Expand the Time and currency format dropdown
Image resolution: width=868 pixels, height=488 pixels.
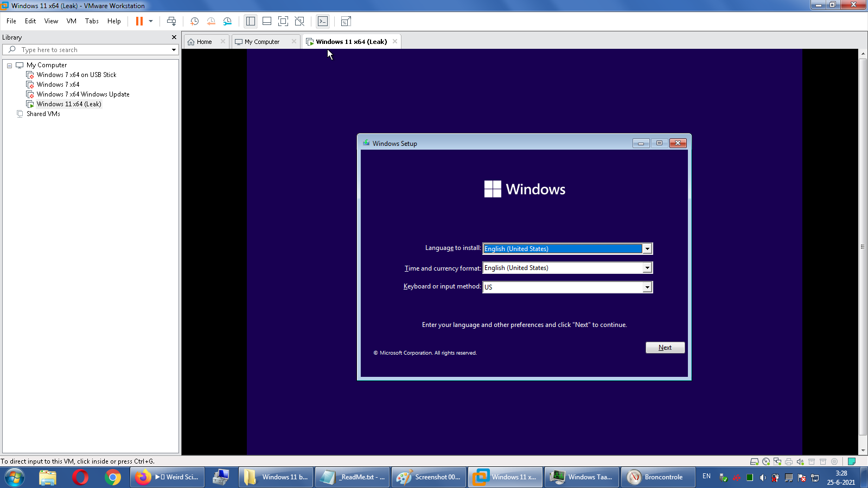(x=647, y=268)
